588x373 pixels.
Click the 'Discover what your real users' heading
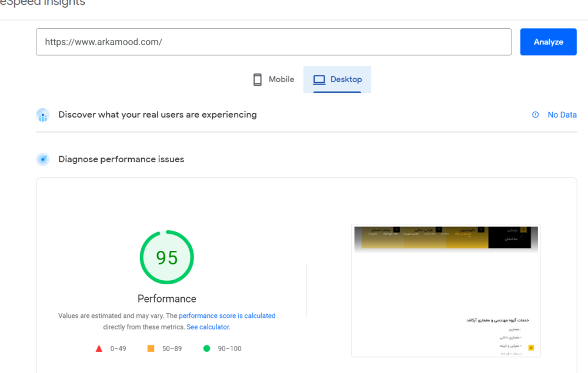[158, 115]
